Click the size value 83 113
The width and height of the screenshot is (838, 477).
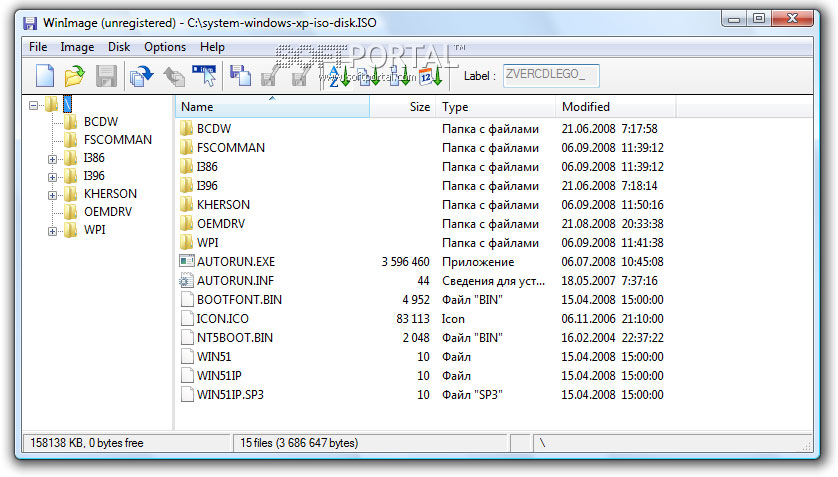pos(413,318)
